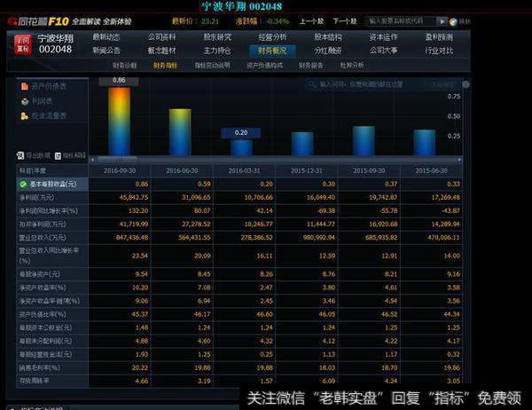Click the 2015-12-31 column header
The image size is (532, 410).
point(307,170)
